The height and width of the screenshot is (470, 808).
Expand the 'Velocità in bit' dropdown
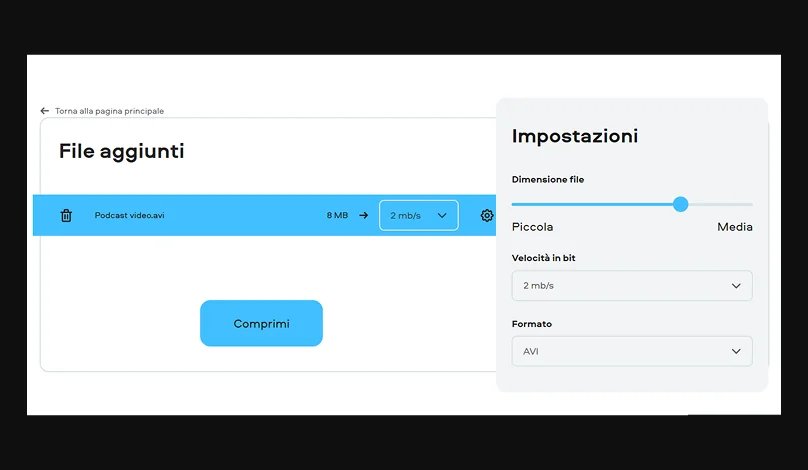632,286
